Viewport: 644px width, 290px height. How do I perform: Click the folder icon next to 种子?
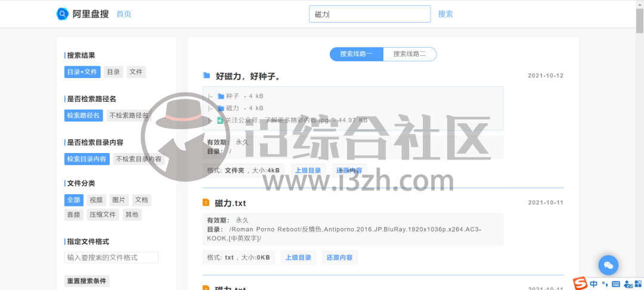coord(221,96)
